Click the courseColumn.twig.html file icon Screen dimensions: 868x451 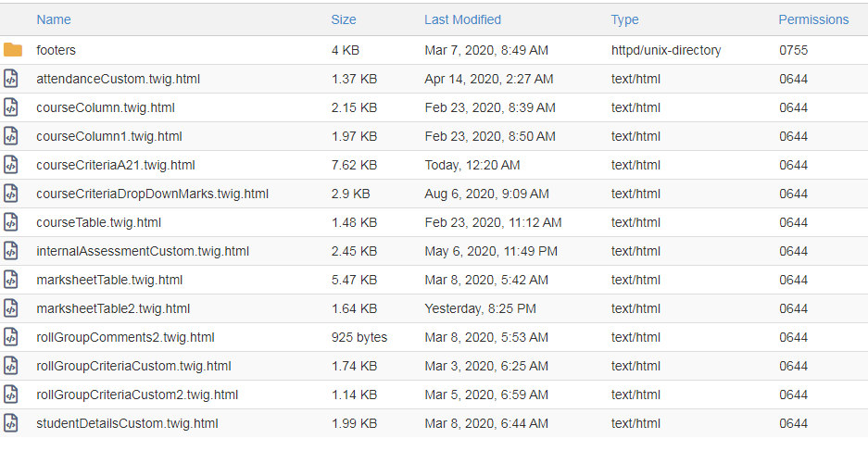click(x=11, y=107)
